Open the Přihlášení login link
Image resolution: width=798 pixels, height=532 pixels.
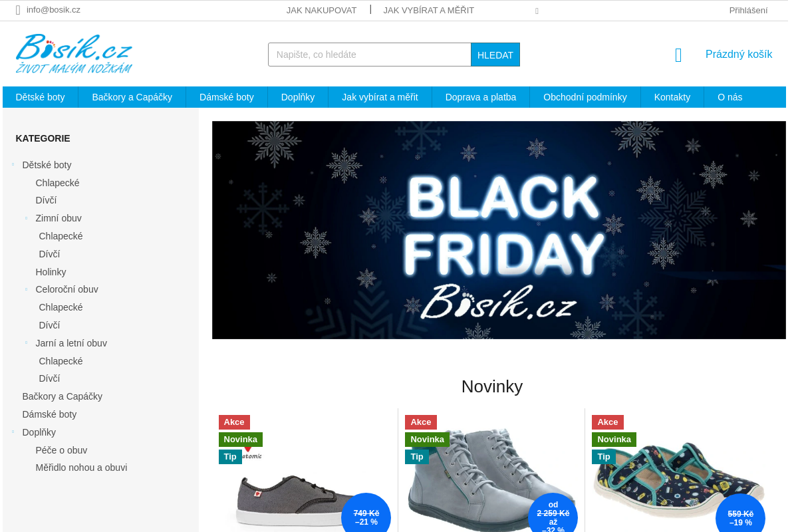click(x=748, y=10)
